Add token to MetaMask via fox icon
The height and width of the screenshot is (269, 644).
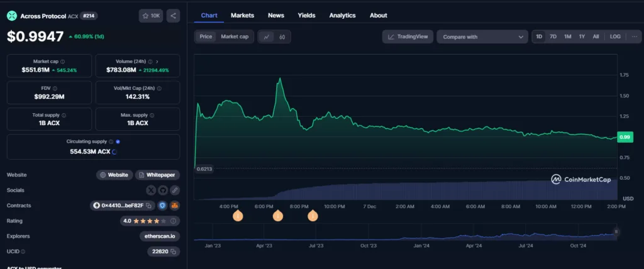(x=175, y=206)
